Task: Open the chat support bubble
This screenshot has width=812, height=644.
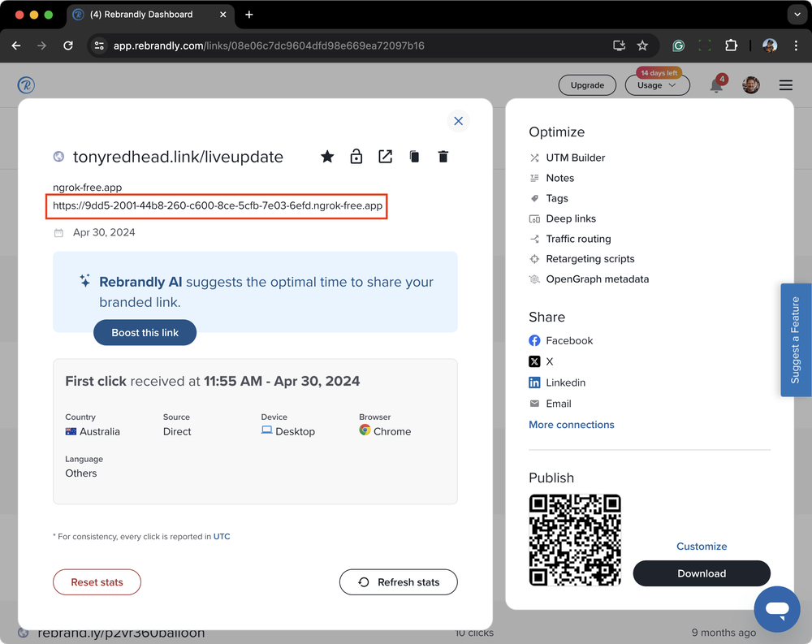Action: pos(777,609)
